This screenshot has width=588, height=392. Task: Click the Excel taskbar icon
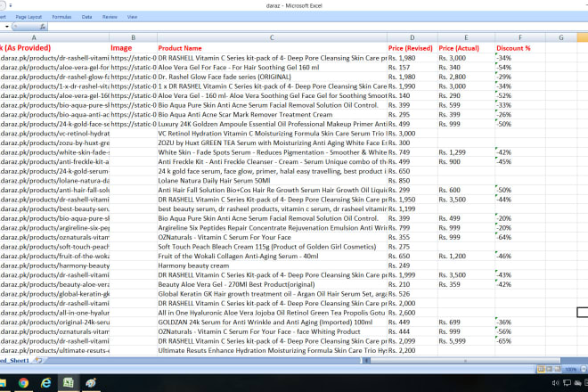[x=69, y=382]
